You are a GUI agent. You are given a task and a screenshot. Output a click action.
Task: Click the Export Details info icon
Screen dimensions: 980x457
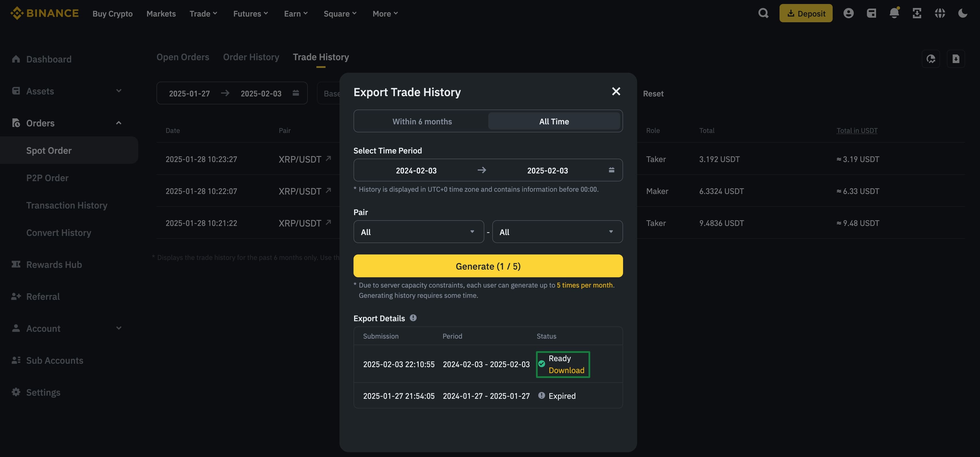(413, 318)
